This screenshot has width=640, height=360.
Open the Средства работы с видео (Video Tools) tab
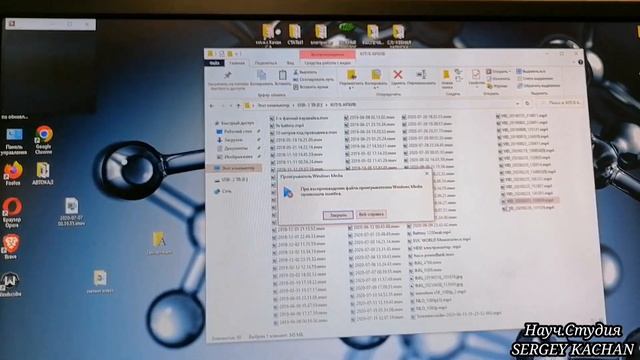pos(327,63)
